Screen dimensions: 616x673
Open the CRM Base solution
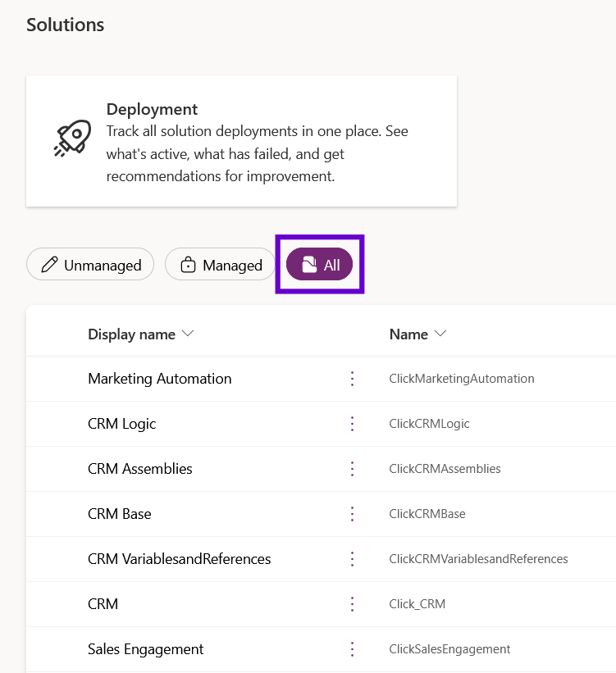120,514
